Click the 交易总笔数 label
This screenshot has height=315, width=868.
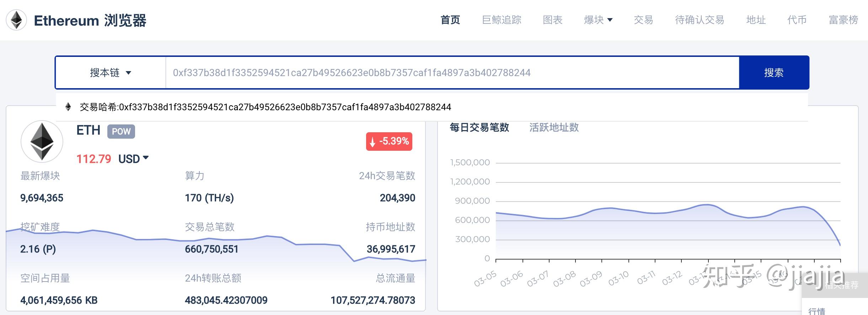click(x=210, y=227)
